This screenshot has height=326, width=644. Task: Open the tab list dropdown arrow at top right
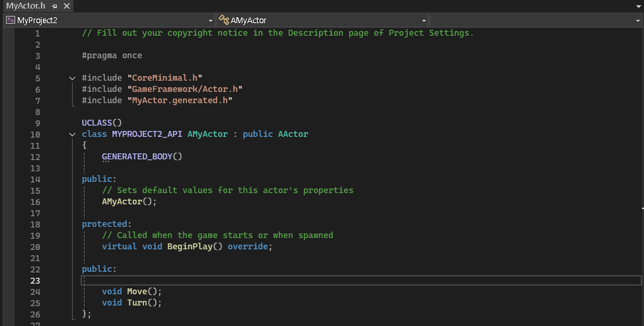(x=638, y=7)
